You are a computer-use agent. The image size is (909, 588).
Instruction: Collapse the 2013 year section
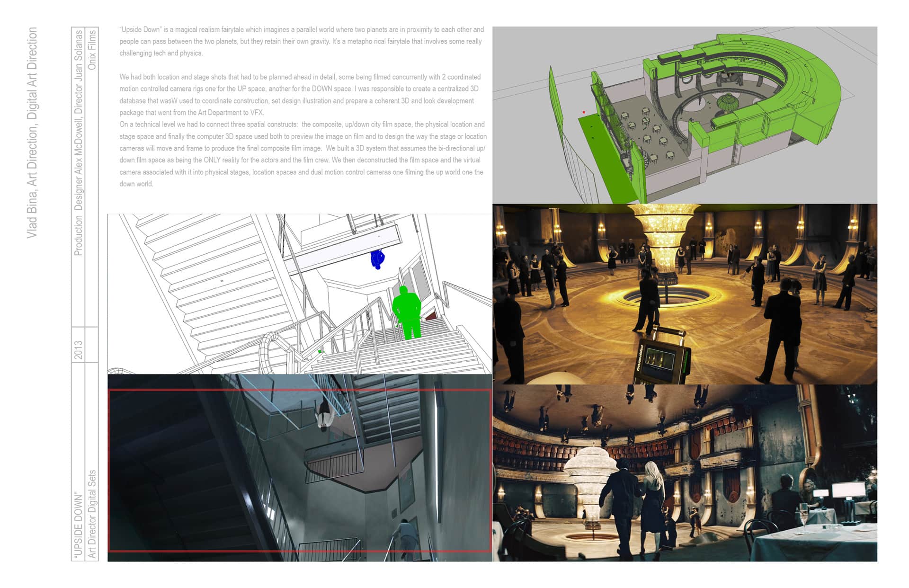click(77, 349)
